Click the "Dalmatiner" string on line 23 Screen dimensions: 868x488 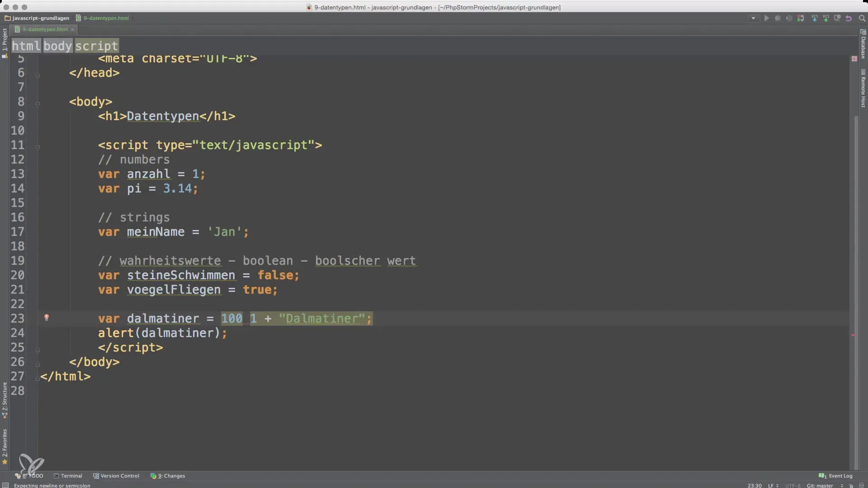point(322,319)
